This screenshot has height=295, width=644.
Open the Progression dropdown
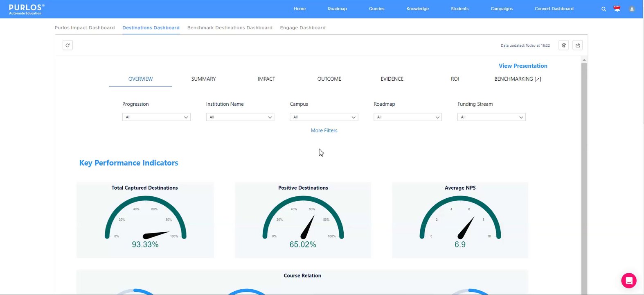click(156, 117)
